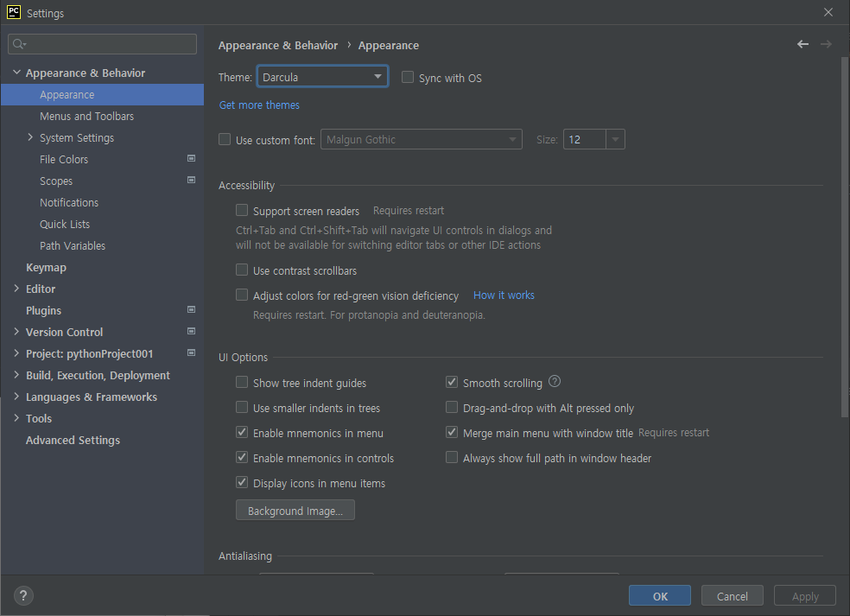Expand Languages & Frameworks node
Viewport: 850px width, 616px height.
click(16, 397)
